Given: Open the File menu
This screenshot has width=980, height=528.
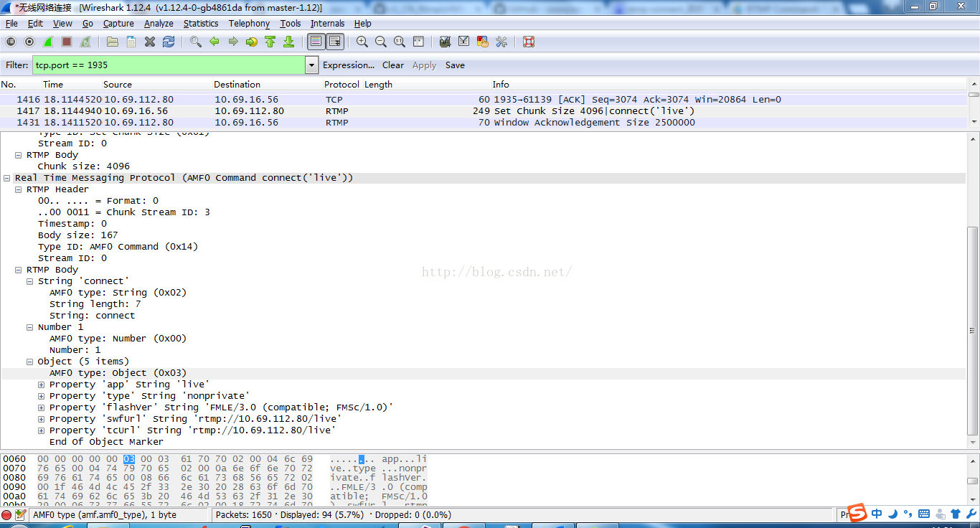Looking at the screenshot, I should (11, 24).
